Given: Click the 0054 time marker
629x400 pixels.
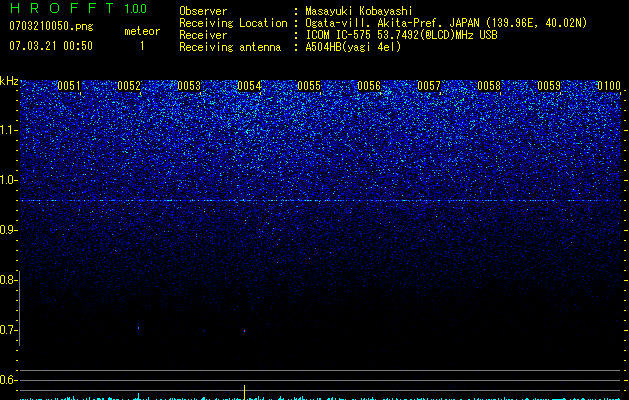Looking at the screenshot, I should coord(249,86).
